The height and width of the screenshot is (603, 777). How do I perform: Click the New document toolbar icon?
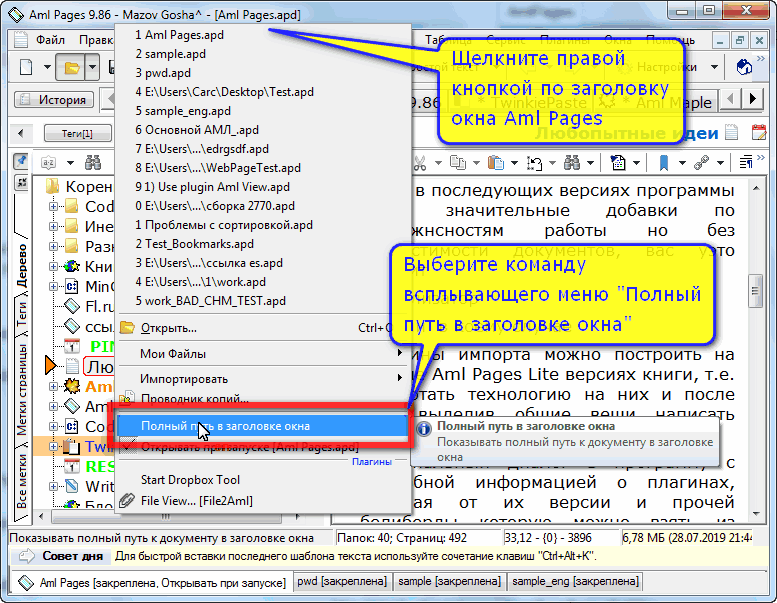[26, 67]
